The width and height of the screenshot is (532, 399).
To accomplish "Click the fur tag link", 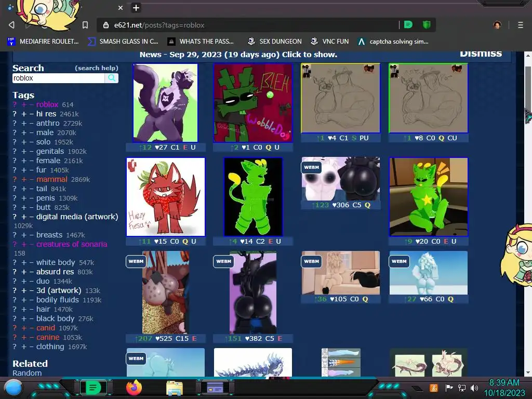I will point(41,170).
